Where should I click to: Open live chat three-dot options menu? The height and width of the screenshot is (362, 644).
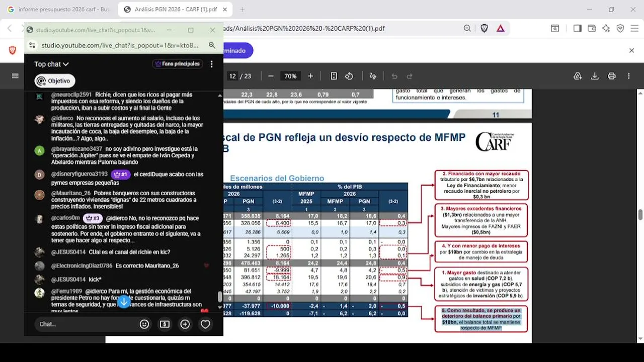coord(212,64)
